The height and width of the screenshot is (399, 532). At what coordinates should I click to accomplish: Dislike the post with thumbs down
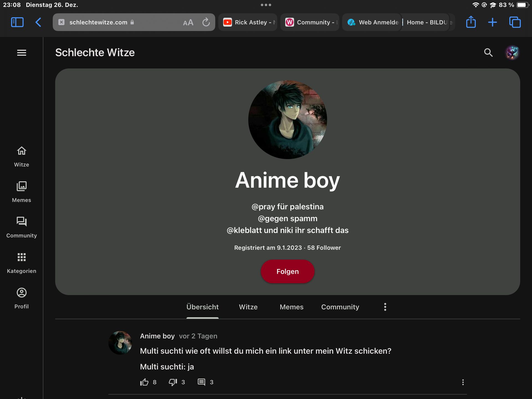[173, 382]
